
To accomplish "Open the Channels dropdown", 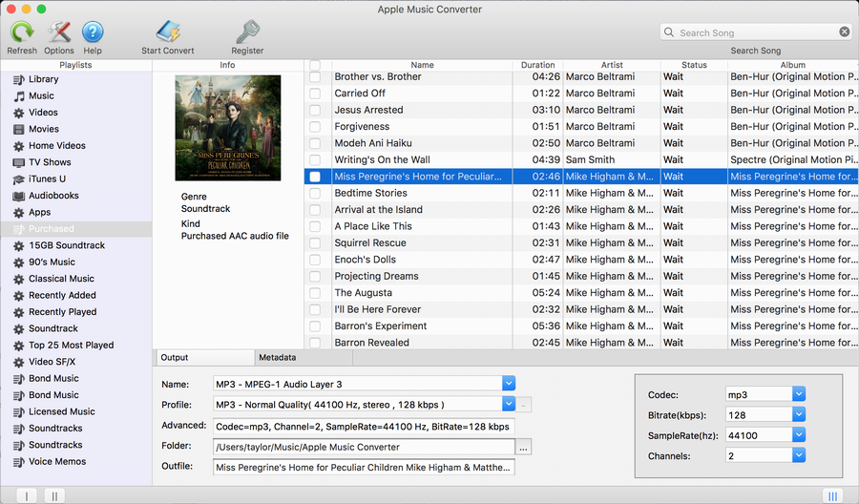I will (x=799, y=455).
